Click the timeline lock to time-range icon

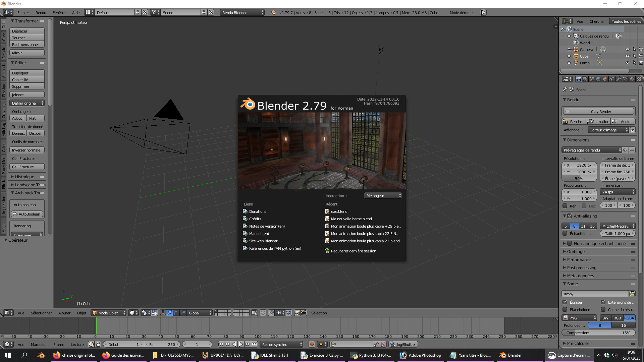pos(98,344)
